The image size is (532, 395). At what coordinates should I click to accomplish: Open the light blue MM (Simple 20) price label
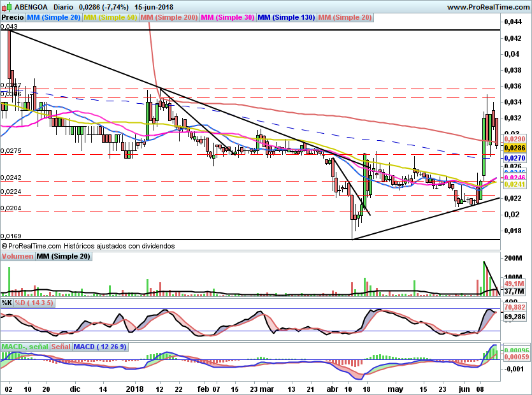tap(54, 17)
